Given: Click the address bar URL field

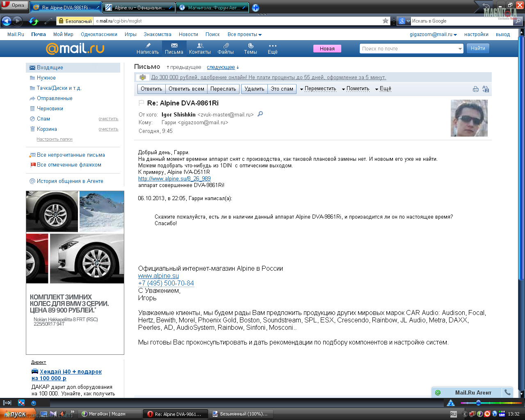Looking at the screenshot, I should (238, 21).
